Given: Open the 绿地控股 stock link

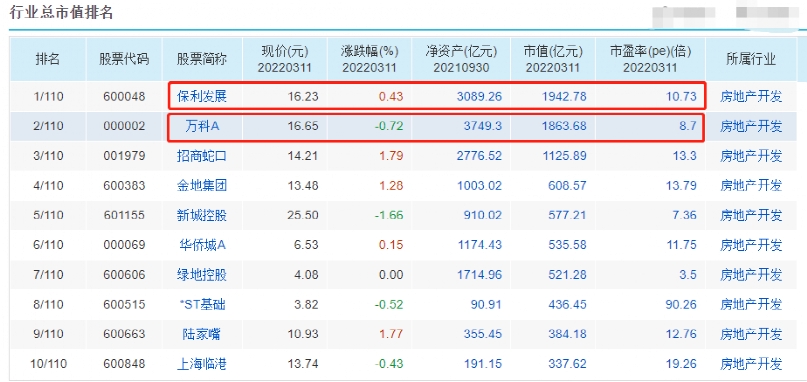Looking at the screenshot, I should tap(202, 274).
